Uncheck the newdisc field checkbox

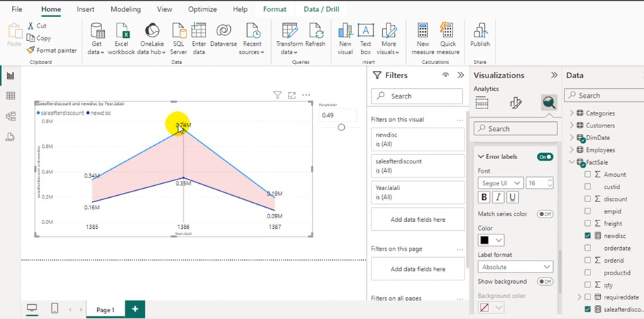(x=588, y=236)
